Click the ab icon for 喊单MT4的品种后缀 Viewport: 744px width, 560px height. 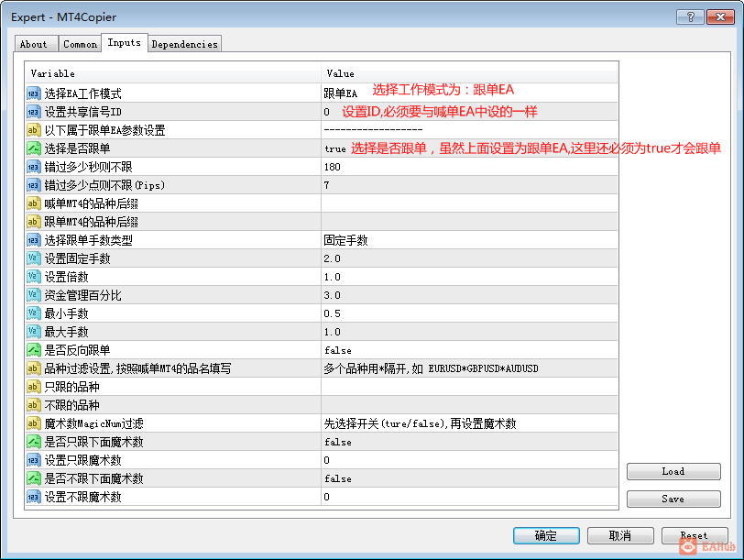33,203
